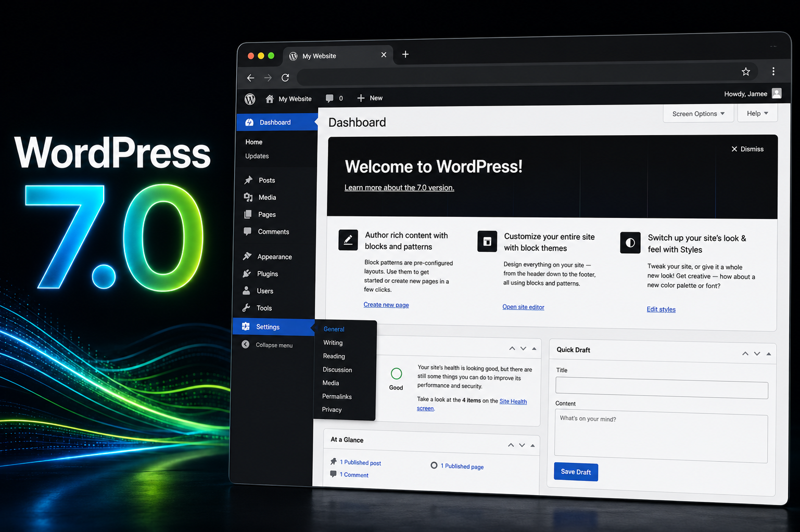Go back with browser back arrow
The width and height of the screenshot is (800, 532).
[x=250, y=78]
